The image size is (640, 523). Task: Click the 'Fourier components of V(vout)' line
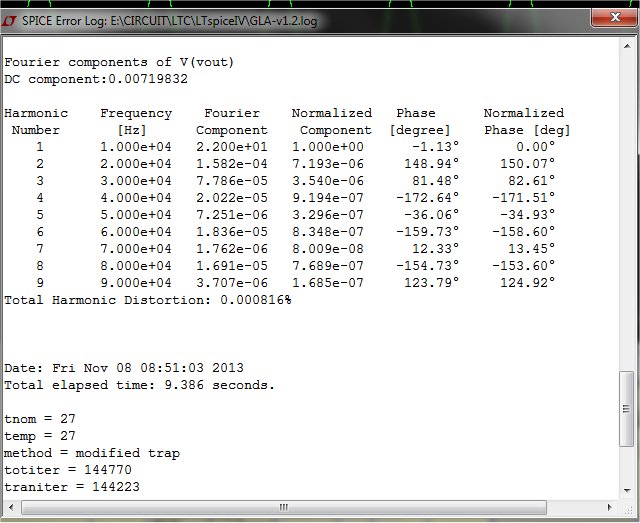point(119,62)
